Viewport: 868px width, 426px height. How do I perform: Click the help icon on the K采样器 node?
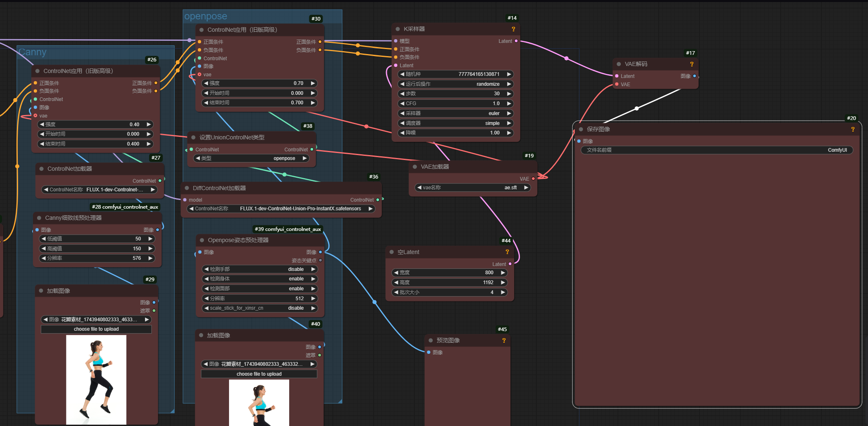513,29
